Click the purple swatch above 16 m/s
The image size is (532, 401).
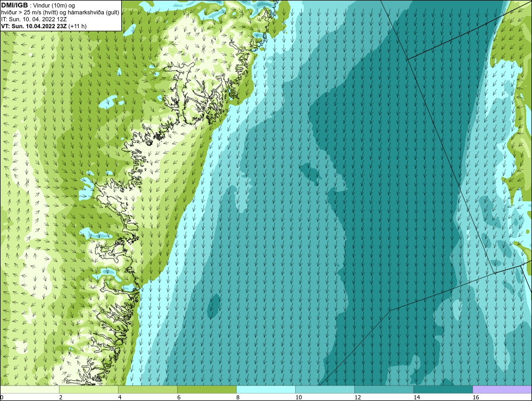[502, 389]
